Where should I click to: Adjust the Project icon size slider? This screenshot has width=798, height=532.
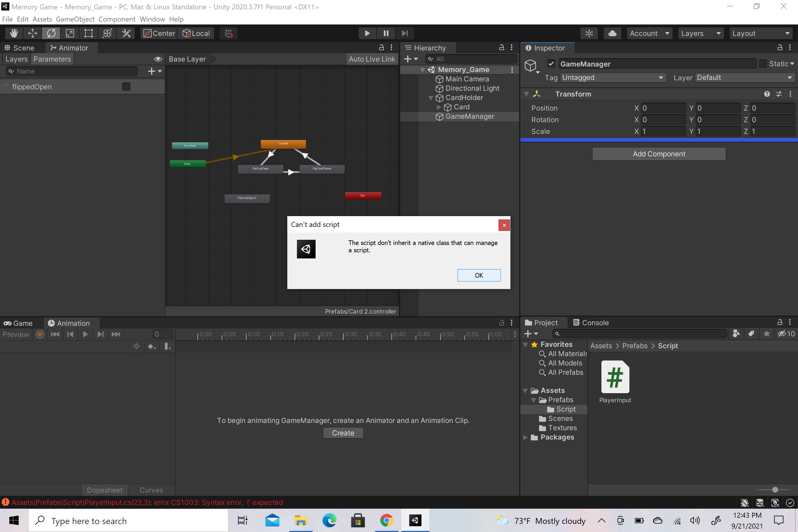pyautogui.click(x=775, y=490)
